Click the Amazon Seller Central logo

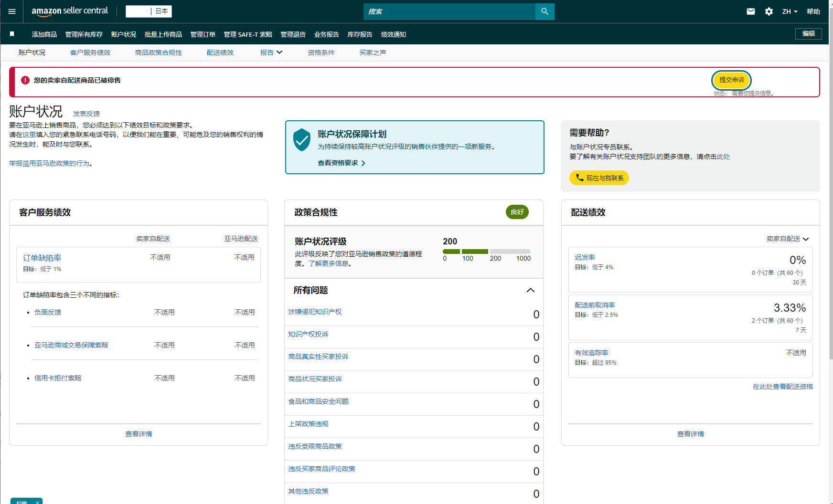click(x=70, y=11)
